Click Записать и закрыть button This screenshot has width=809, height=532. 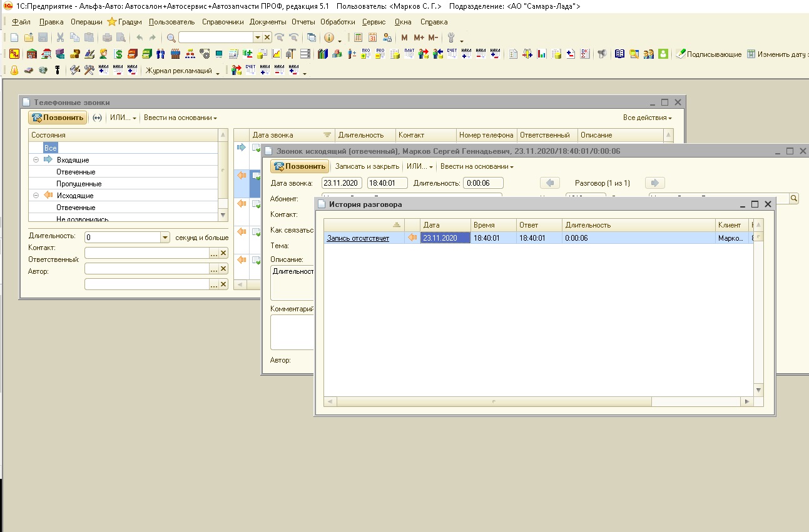pos(367,166)
